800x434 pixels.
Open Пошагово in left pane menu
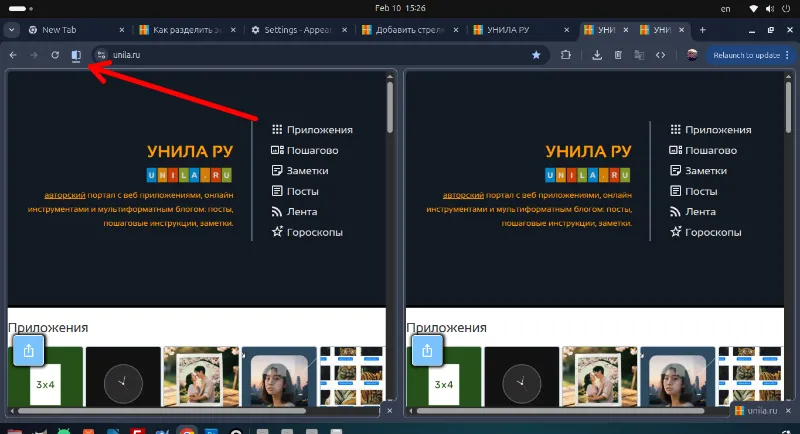point(305,150)
